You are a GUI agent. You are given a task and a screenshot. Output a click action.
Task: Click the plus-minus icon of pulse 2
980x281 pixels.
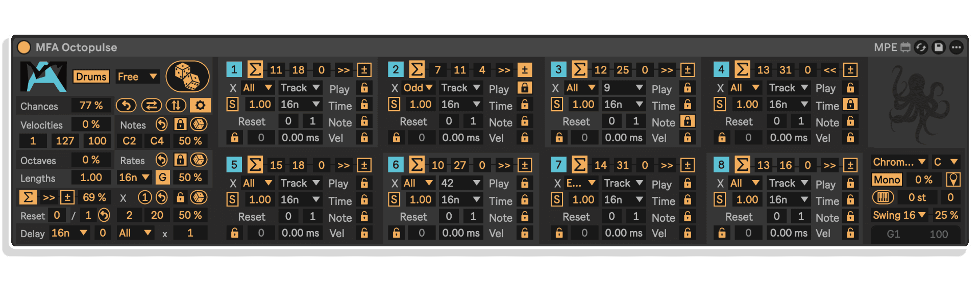[524, 69]
